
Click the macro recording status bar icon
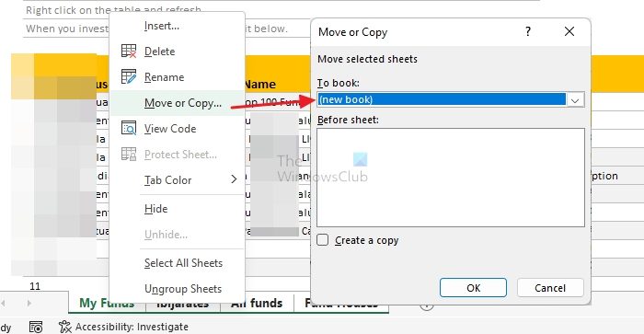tap(36, 327)
